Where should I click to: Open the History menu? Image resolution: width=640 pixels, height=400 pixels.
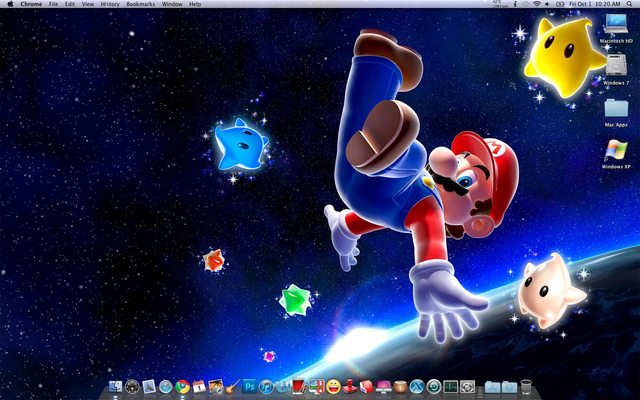coord(110,4)
